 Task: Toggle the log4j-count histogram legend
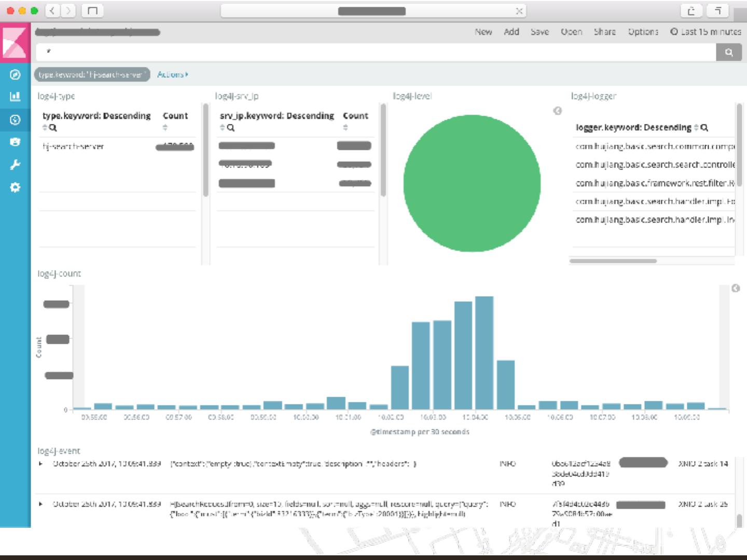(735, 288)
